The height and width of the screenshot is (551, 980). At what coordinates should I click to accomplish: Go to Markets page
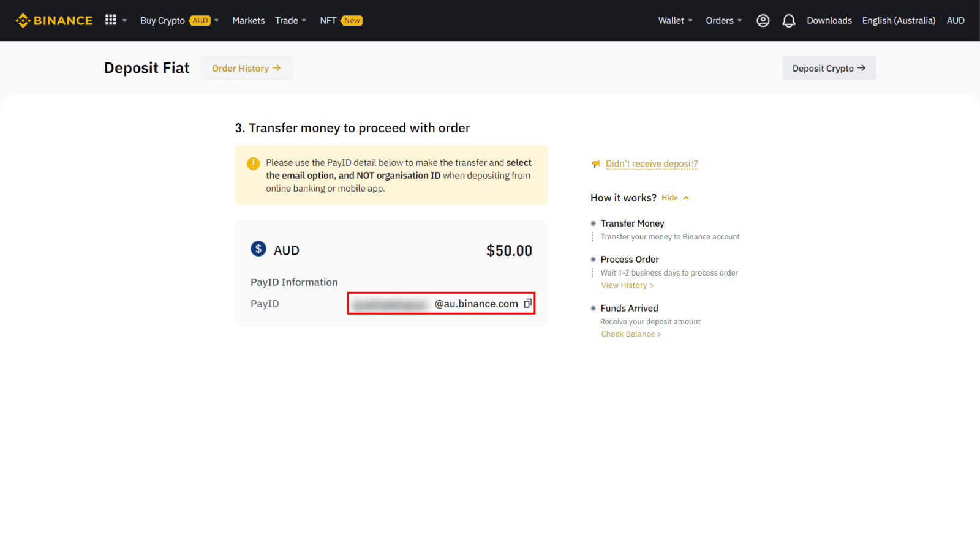pos(248,21)
